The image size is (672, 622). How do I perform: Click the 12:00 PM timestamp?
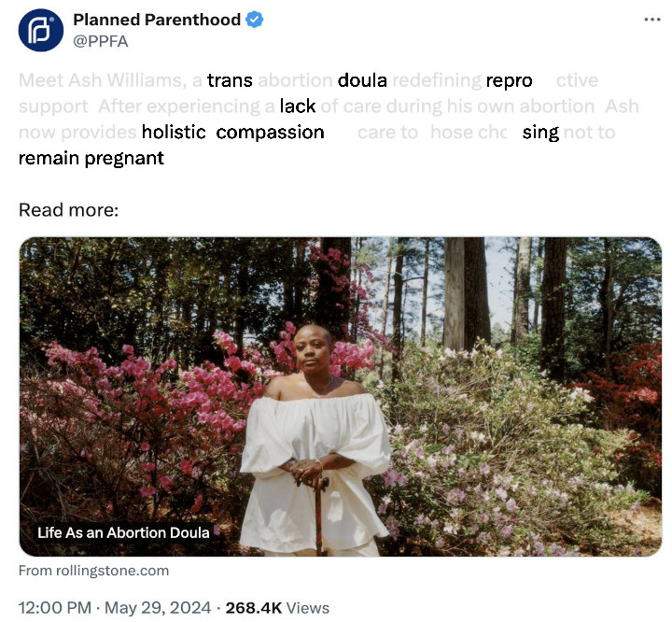(x=54, y=607)
